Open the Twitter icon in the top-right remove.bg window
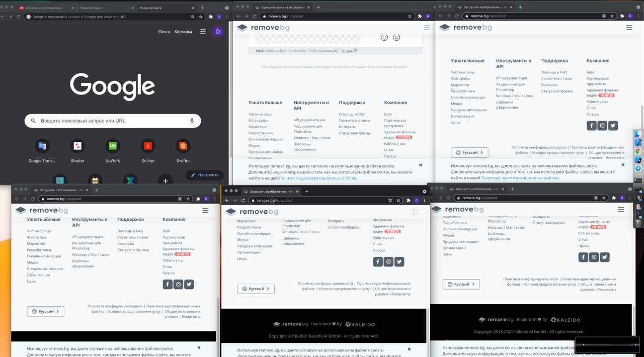This screenshot has height=357, width=644. pyautogui.click(x=613, y=126)
